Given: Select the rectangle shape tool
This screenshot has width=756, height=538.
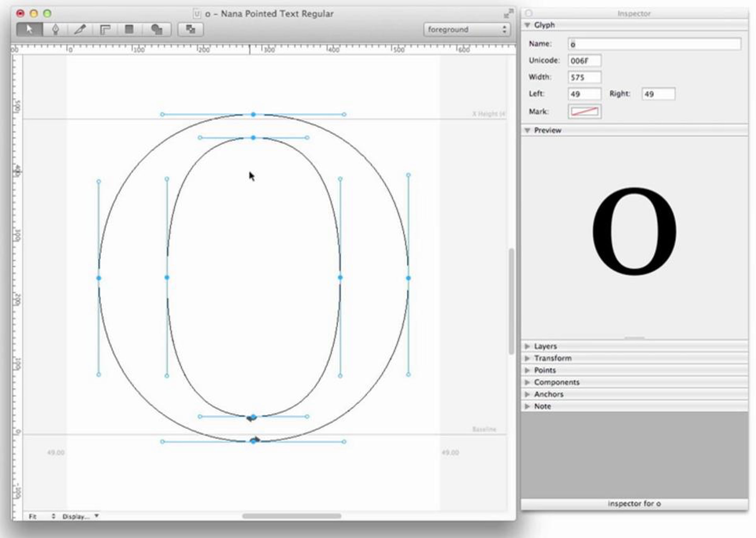Looking at the screenshot, I should 129,30.
